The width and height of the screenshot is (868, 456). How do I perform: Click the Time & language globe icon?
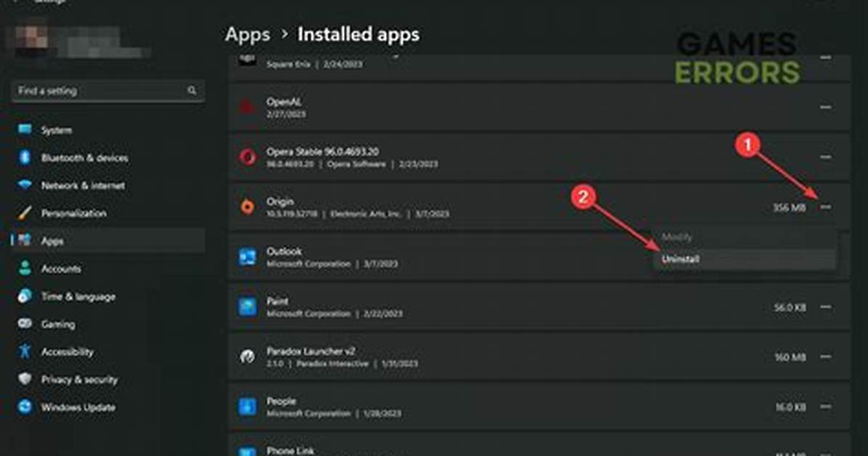point(25,296)
